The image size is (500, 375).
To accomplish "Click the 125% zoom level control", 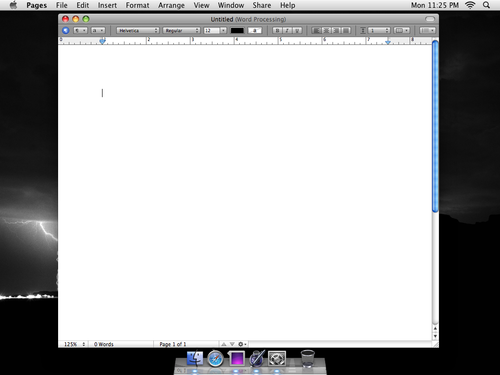I will click(74, 344).
